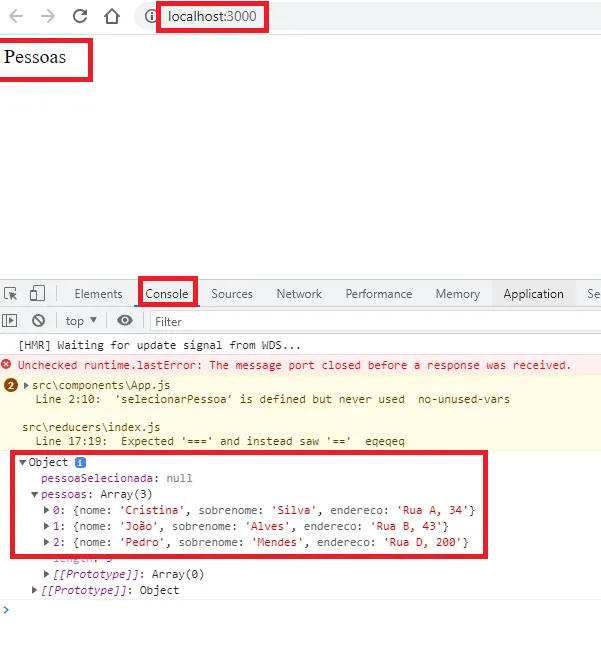Viewport: 601px width, 648px height.
Task: Click the HMR Waiting for update message
Action: [x=160, y=345]
